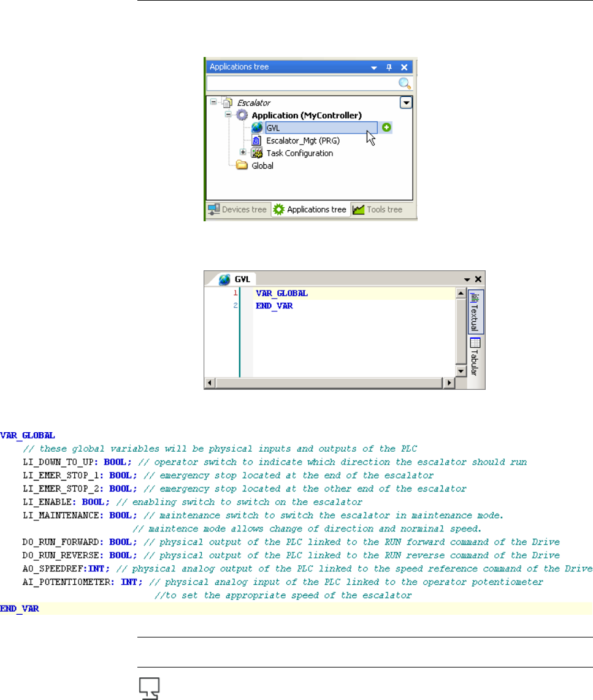Close the GVL editor window
The image size is (593, 700).
(478, 279)
